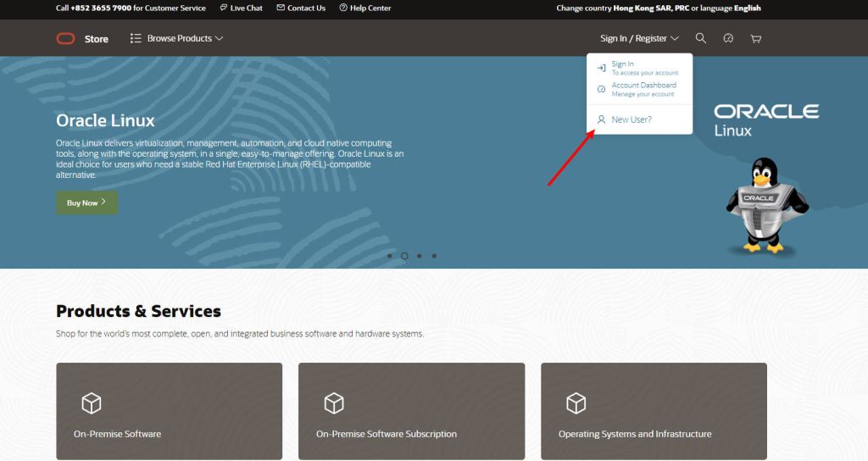The height and width of the screenshot is (461, 868).
Task: Click the Buy Now button
Action: (x=87, y=203)
